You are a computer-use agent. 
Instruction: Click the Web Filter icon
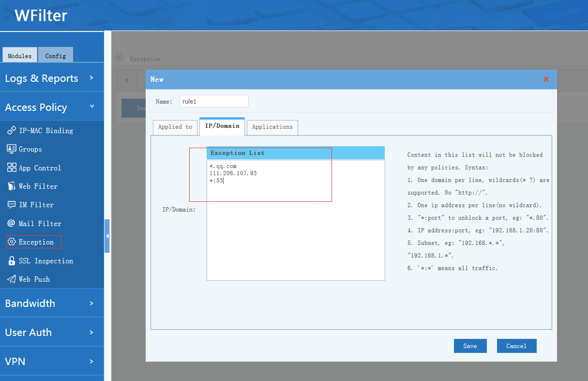pyautogui.click(x=12, y=186)
